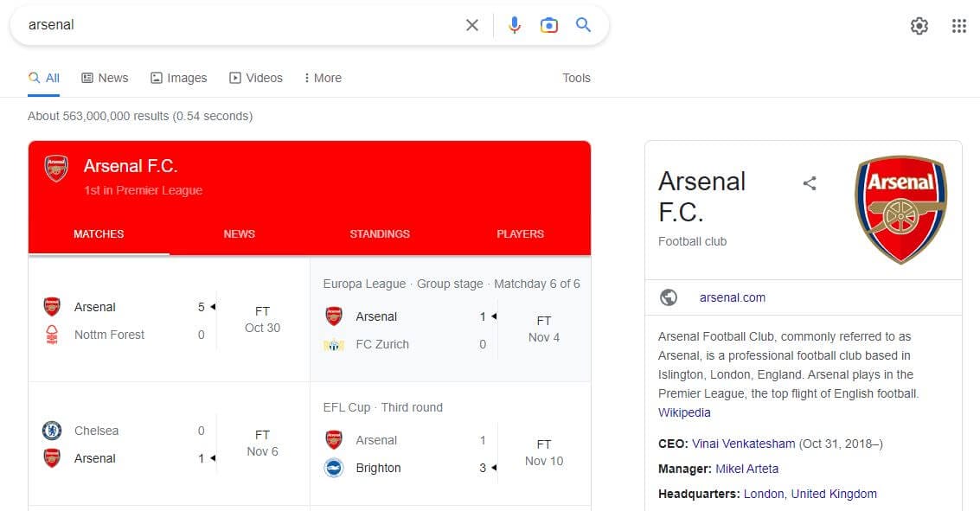Open the Arsenal vs Brighton EFL Cup match
The image size is (980, 511).
click(450, 444)
